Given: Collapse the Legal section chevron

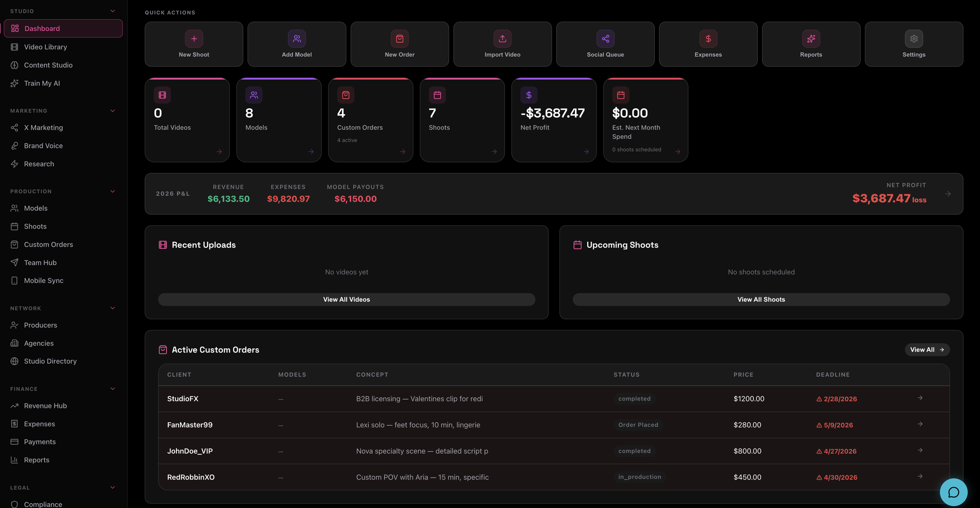Looking at the screenshot, I should click(113, 487).
